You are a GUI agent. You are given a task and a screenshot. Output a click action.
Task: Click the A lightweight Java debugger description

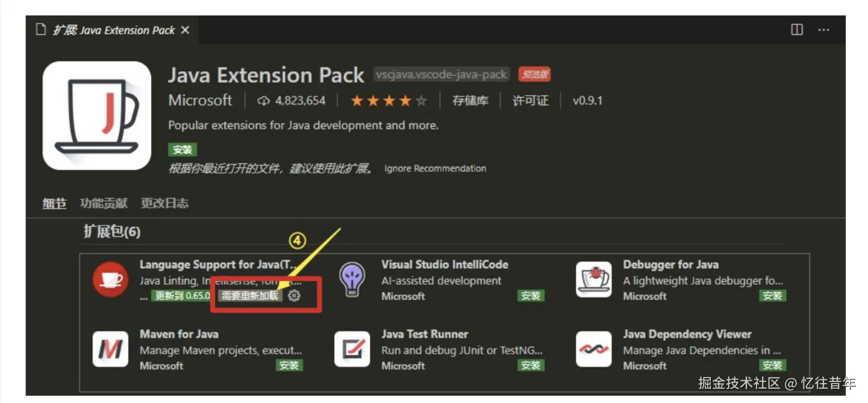[703, 280]
